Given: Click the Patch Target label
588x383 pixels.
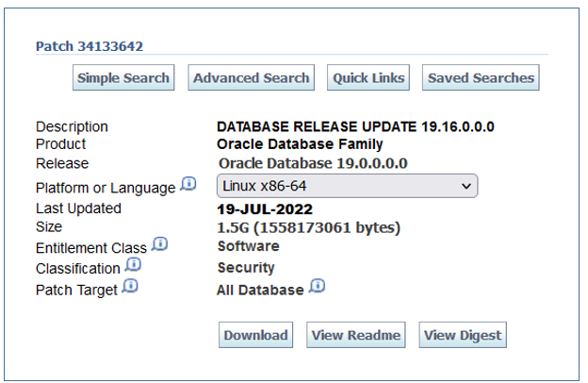Looking at the screenshot, I should 76,291.
